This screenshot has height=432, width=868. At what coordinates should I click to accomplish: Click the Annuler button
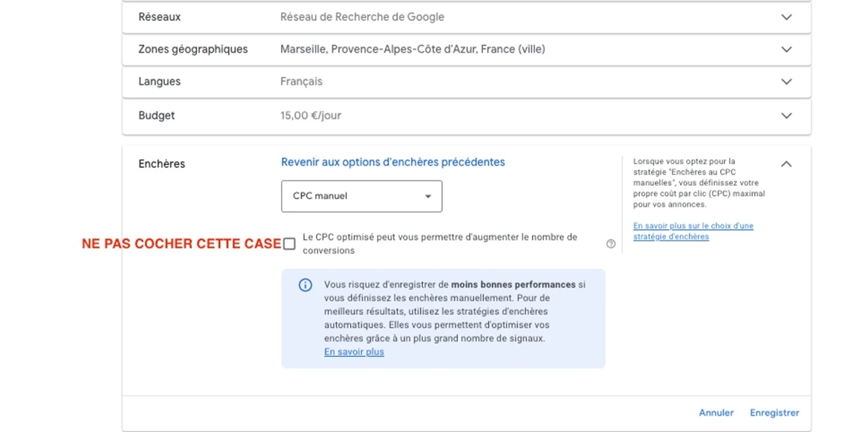[x=716, y=413]
